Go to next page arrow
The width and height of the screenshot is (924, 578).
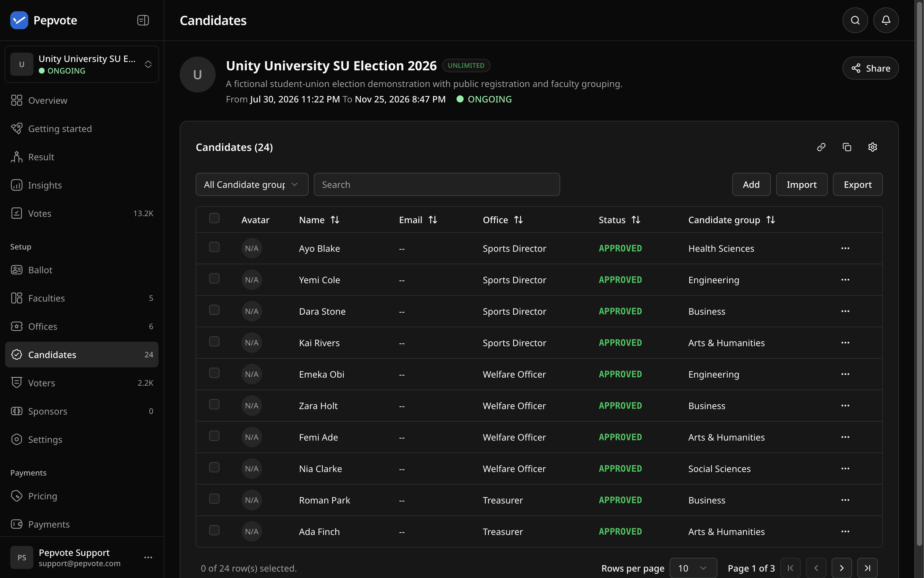[842, 568]
